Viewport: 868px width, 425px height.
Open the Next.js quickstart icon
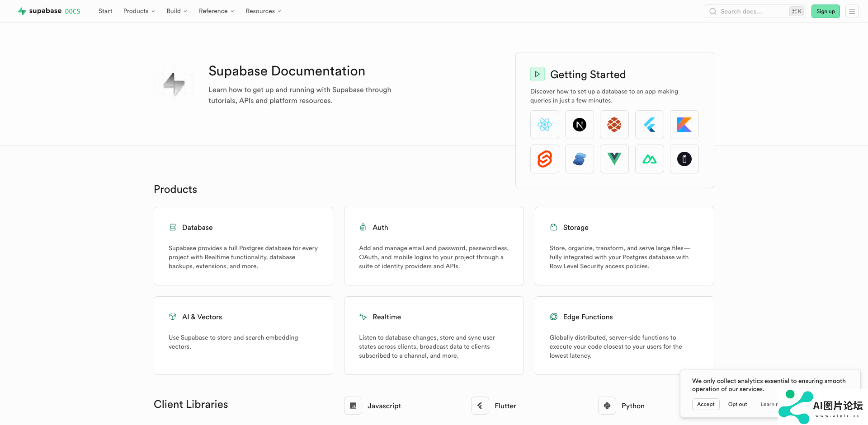[x=580, y=125]
